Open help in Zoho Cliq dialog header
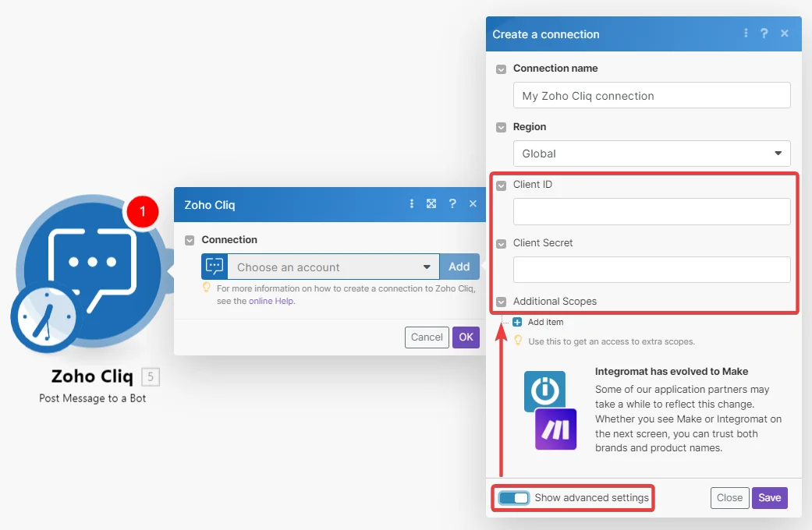The image size is (812, 530). 452,204
